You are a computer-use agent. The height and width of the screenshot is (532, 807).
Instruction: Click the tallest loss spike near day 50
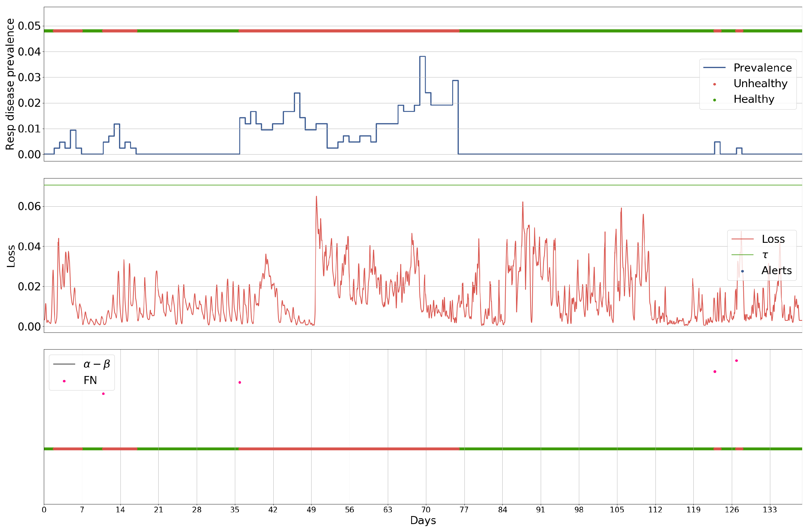pos(316,197)
